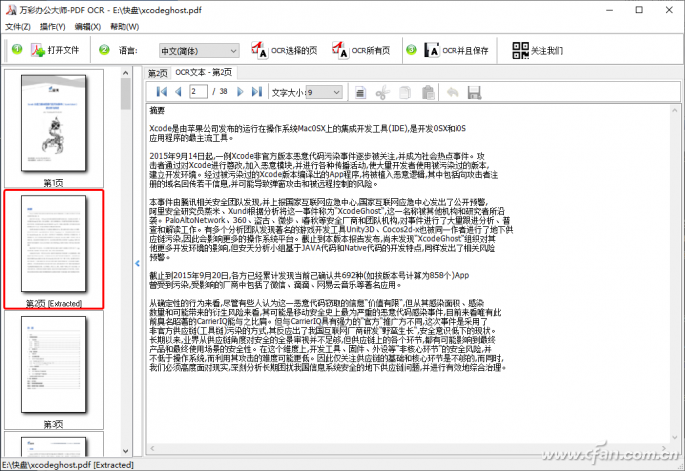Click the green step 1 circle icon

click(17, 49)
